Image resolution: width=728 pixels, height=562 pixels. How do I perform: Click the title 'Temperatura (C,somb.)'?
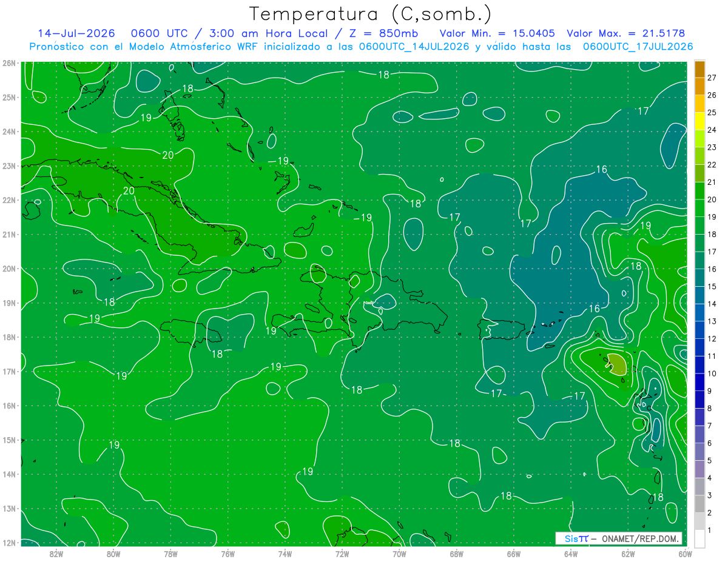tap(371, 15)
